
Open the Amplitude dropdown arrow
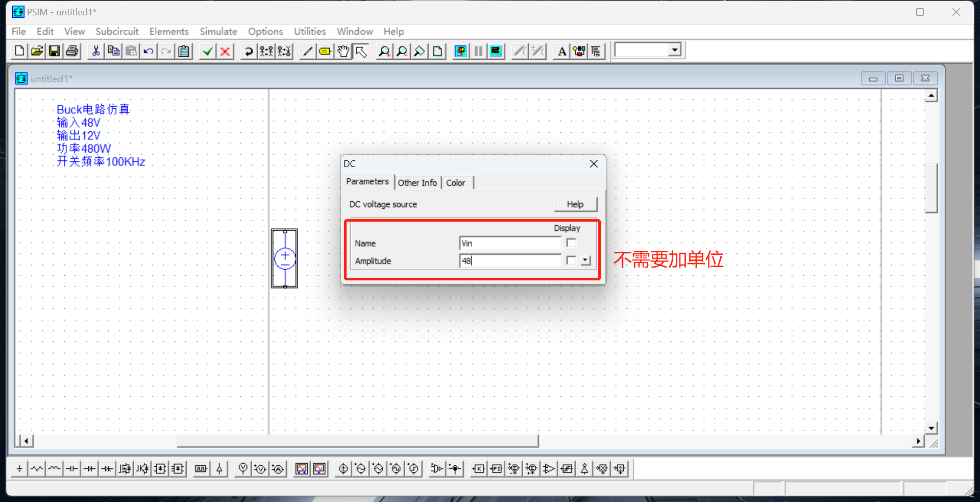(x=585, y=260)
